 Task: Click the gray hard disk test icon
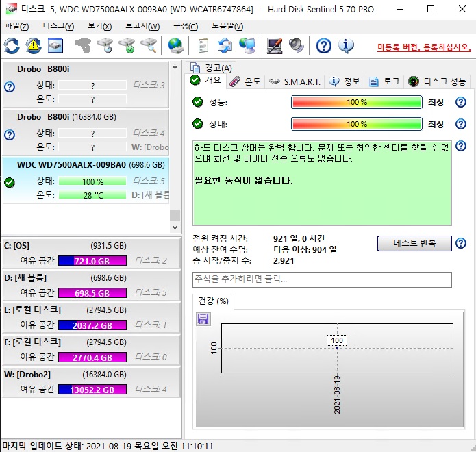tap(83, 46)
